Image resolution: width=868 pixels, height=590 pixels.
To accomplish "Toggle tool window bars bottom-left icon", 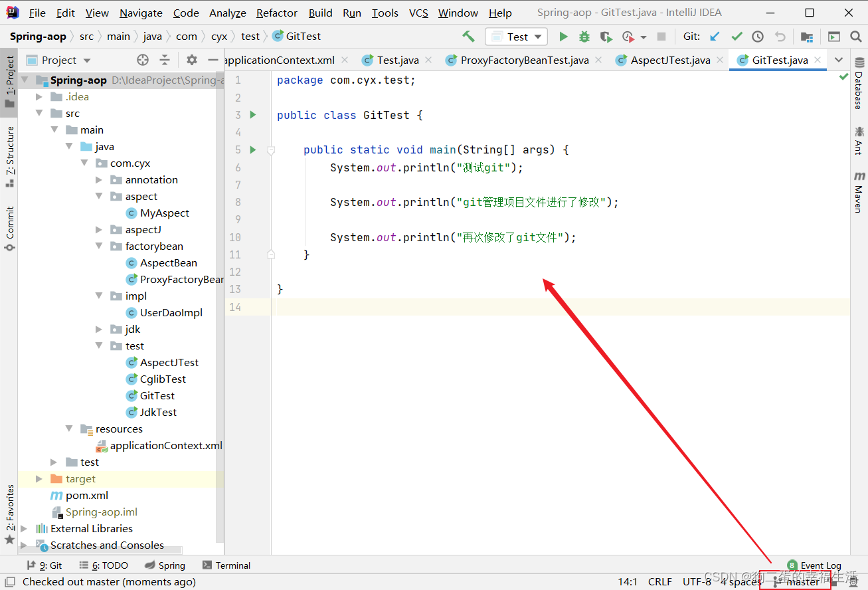I will [x=9, y=581].
